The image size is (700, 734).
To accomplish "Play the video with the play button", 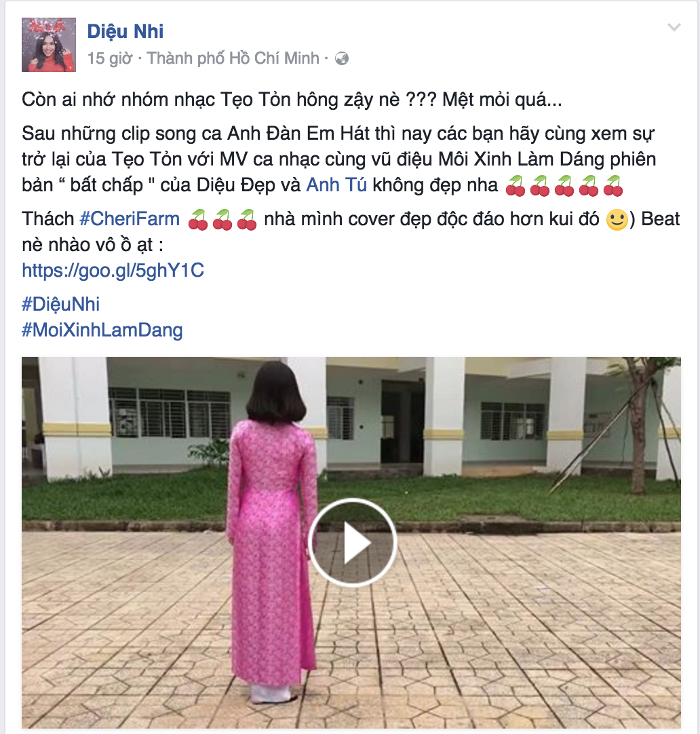I will click(353, 543).
